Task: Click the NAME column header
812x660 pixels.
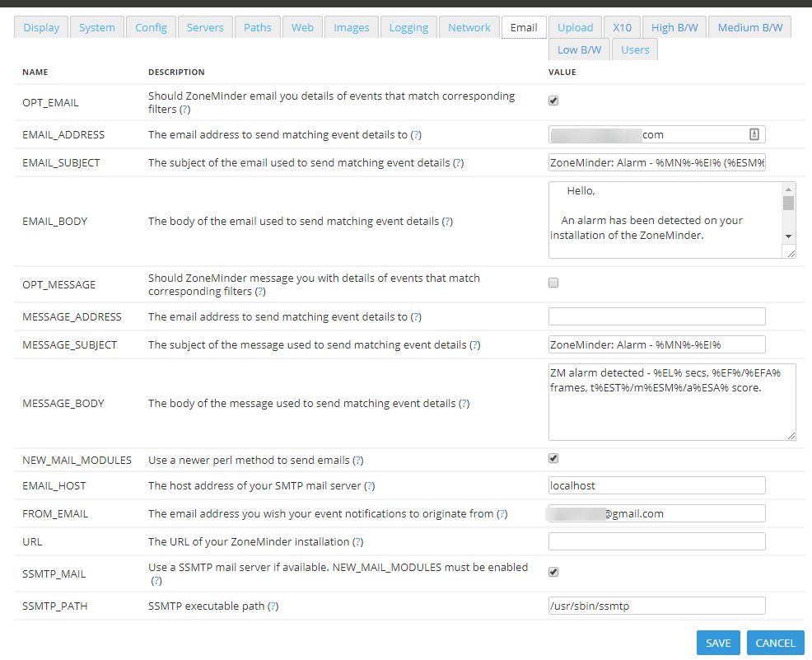Action: tap(35, 72)
